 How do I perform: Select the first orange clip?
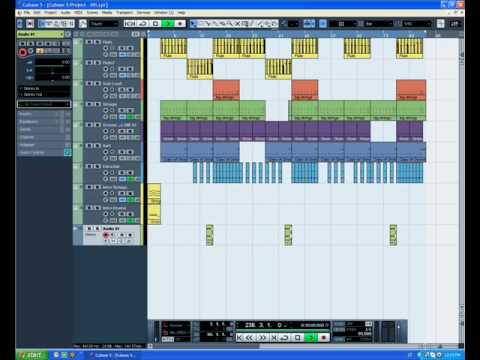coord(226,90)
